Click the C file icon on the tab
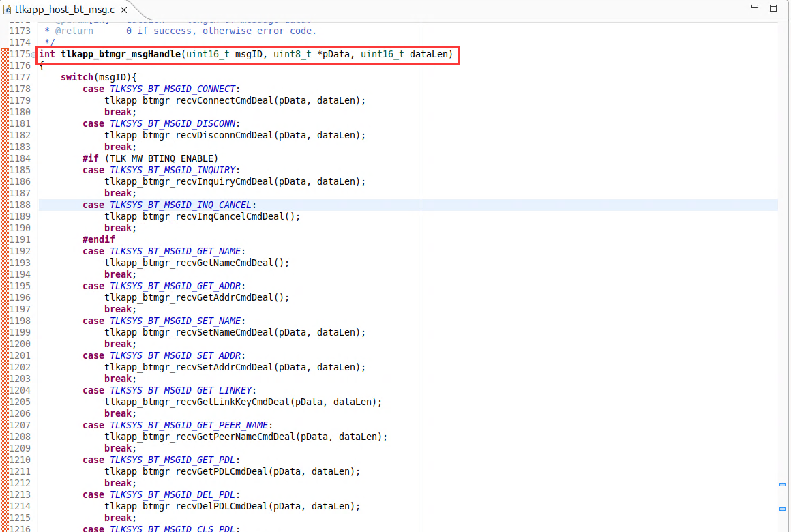Screen dimensions: 791x532 point(7,10)
